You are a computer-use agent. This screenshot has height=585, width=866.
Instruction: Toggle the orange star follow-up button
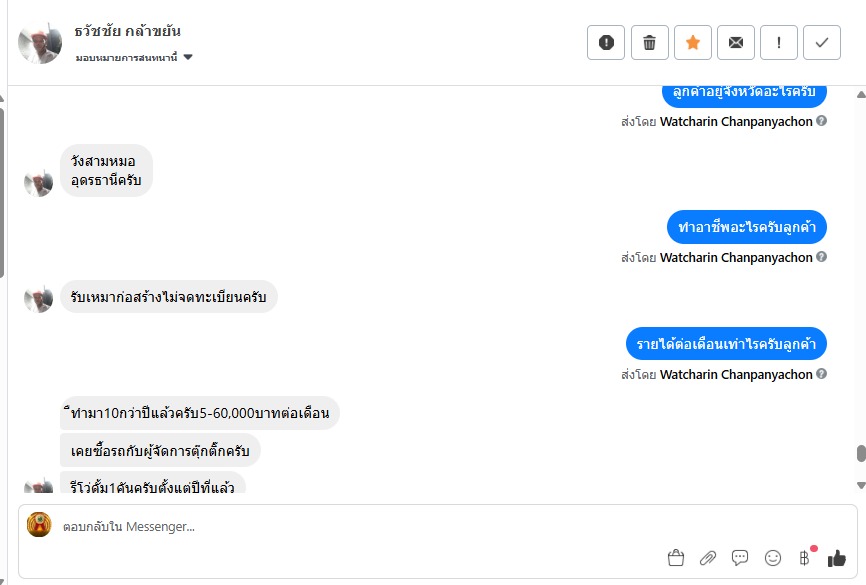692,42
